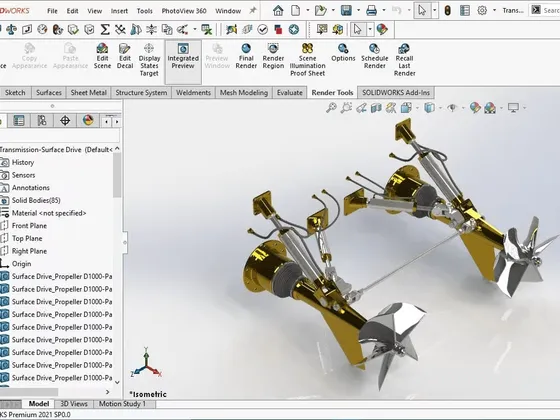This screenshot has width=560, height=420.
Task: Create a new document with New icon
Action: pyautogui.click(x=295, y=10)
